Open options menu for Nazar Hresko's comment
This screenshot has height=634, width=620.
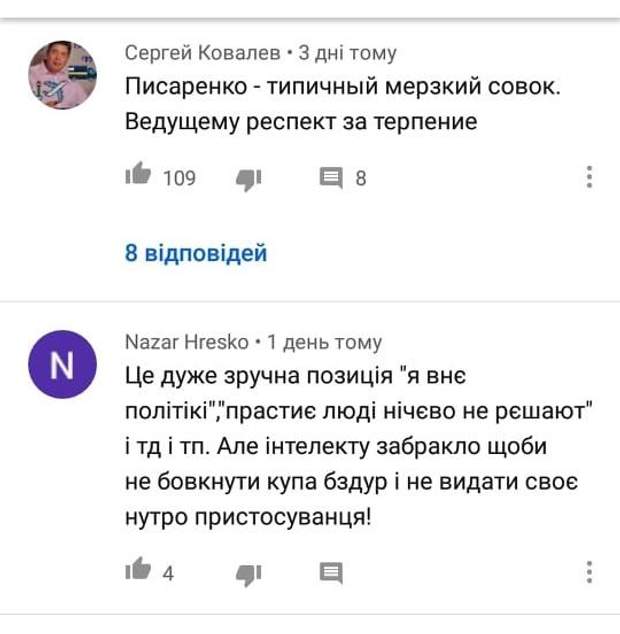[x=590, y=572]
